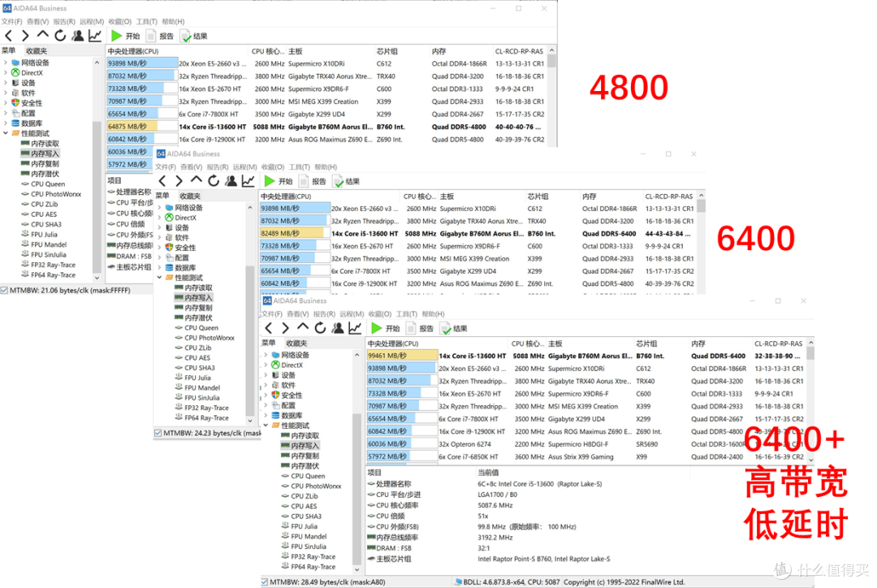Viewport: 877px width, 588px height.
Task: Click the back arrow in the backmost AIDA64 window
Action: pyautogui.click(x=8, y=36)
